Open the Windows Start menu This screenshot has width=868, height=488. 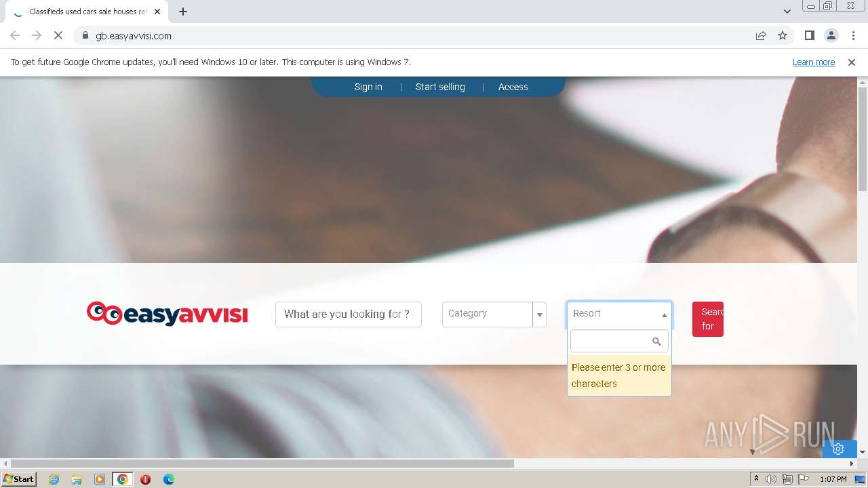18,479
